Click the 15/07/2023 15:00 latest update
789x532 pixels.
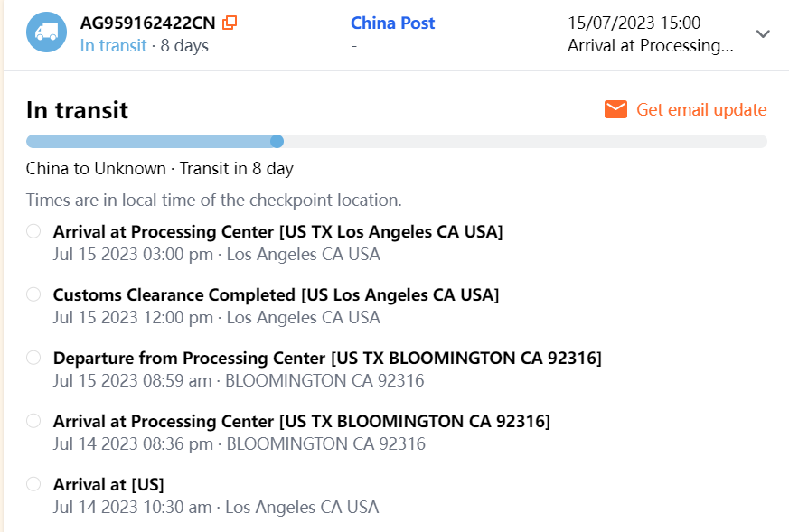click(x=634, y=23)
